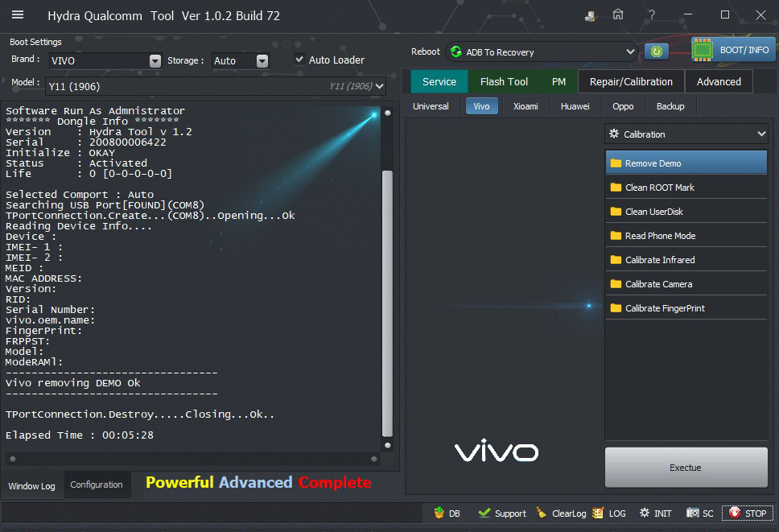Clear the log with ClearLog

(x=562, y=513)
